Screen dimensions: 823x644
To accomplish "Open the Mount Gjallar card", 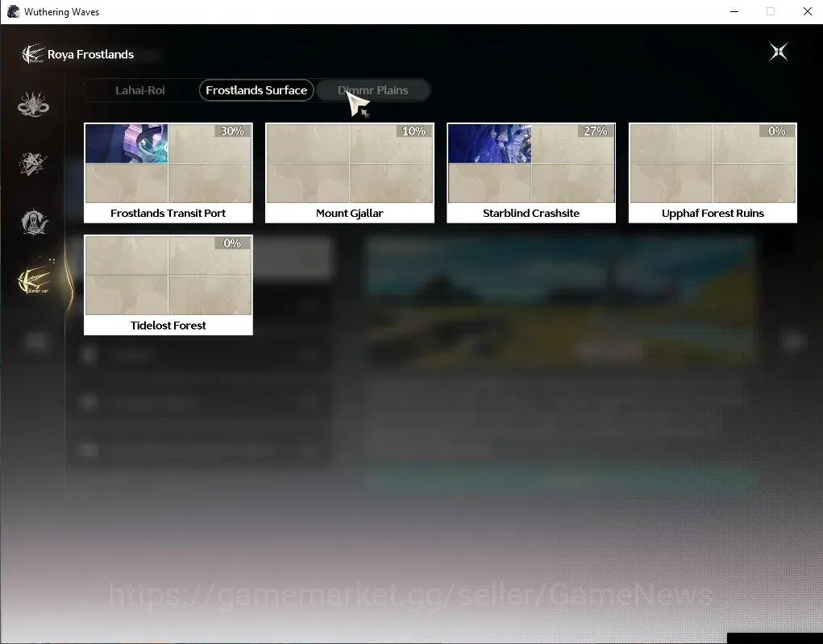I will point(350,172).
